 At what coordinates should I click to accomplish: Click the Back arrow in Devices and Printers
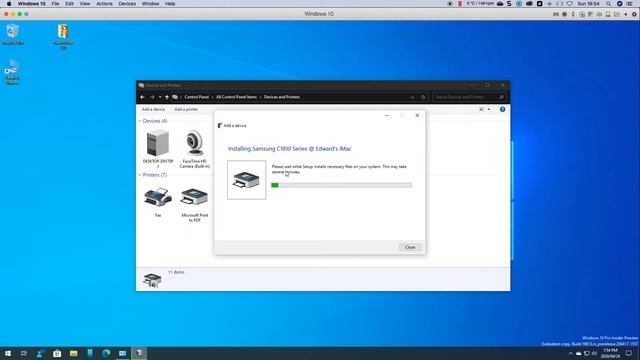coord(142,97)
